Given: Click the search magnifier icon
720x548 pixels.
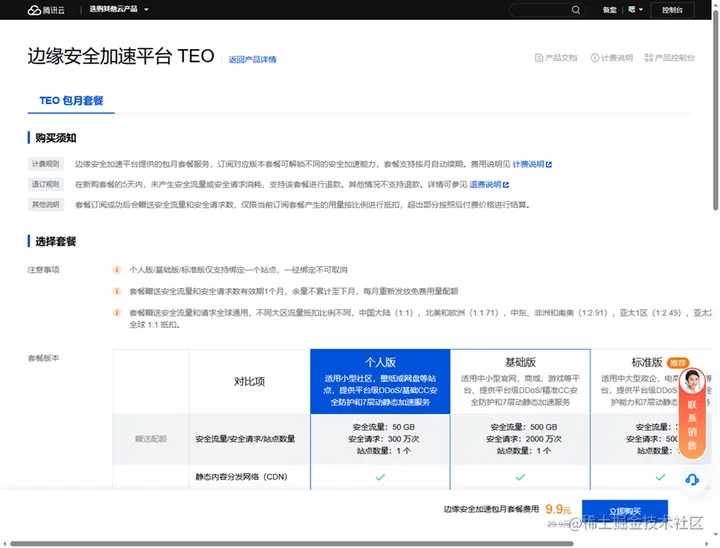Looking at the screenshot, I should tap(575, 10).
